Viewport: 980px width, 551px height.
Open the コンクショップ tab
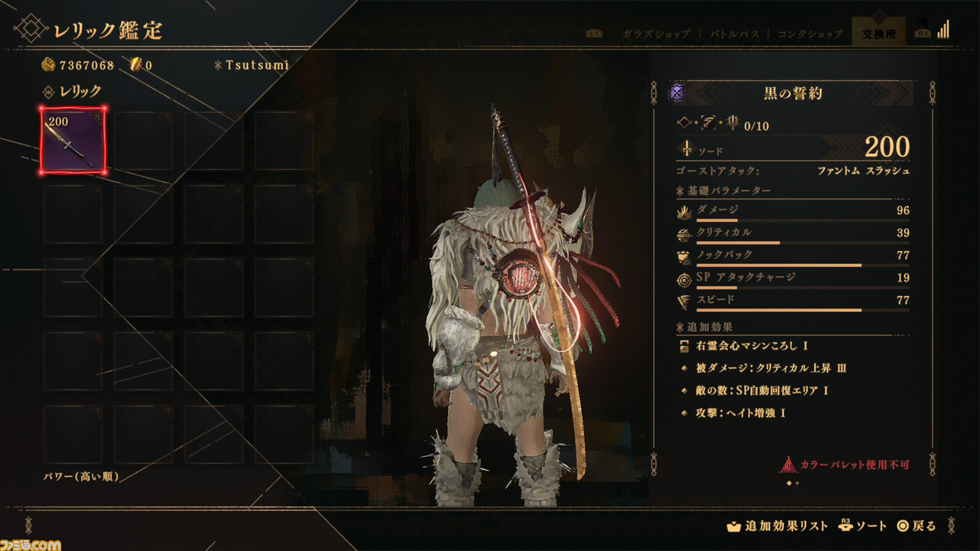[810, 34]
